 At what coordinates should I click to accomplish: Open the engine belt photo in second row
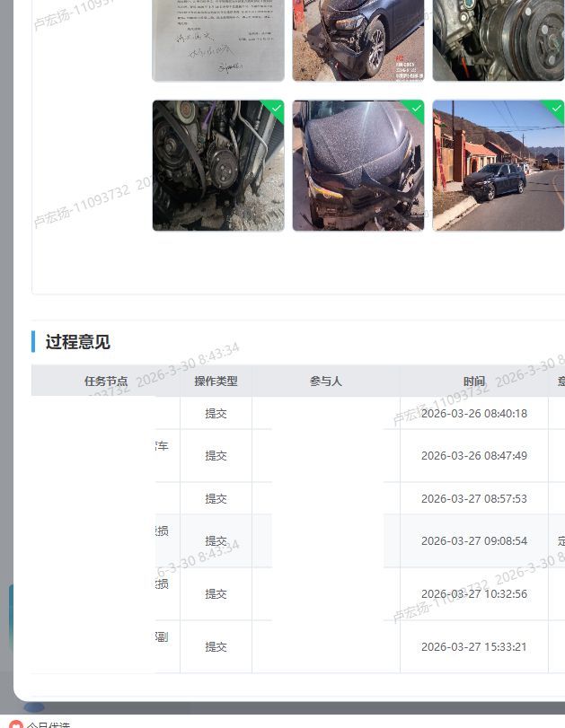[218, 166]
